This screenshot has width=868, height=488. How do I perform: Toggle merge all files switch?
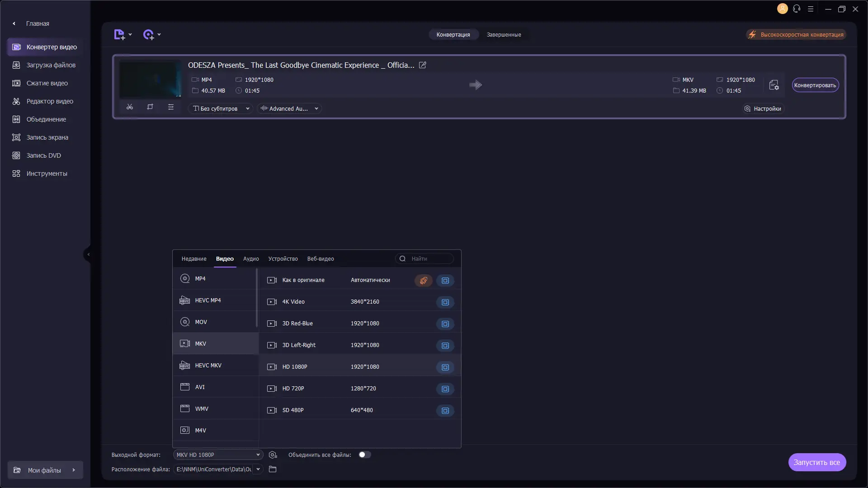pyautogui.click(x=364, y=455)
